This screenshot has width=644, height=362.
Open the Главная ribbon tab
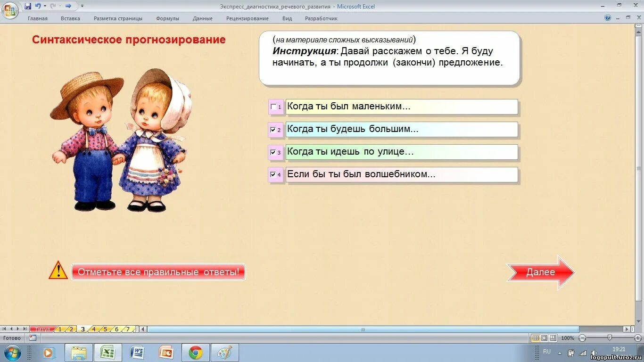point(38,18)
